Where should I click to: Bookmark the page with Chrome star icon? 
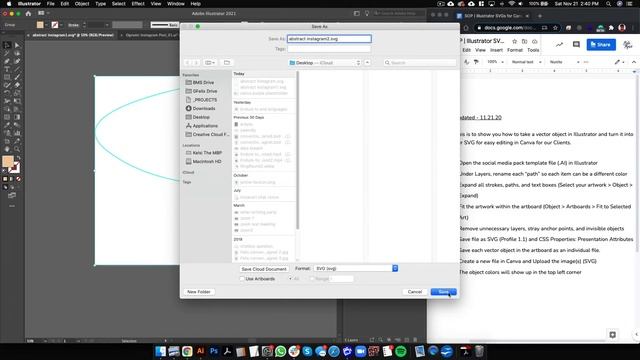tap(555, 28)
